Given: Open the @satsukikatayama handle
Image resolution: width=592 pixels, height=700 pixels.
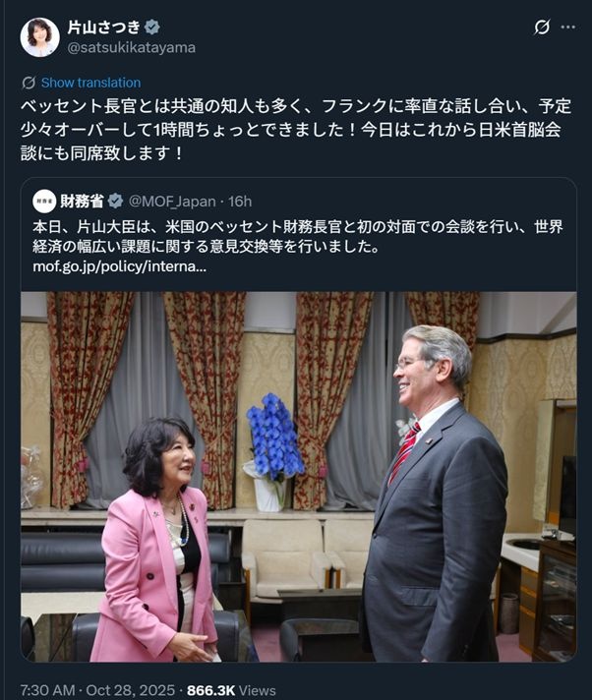Looking at the screenshot, I should 131,47.
